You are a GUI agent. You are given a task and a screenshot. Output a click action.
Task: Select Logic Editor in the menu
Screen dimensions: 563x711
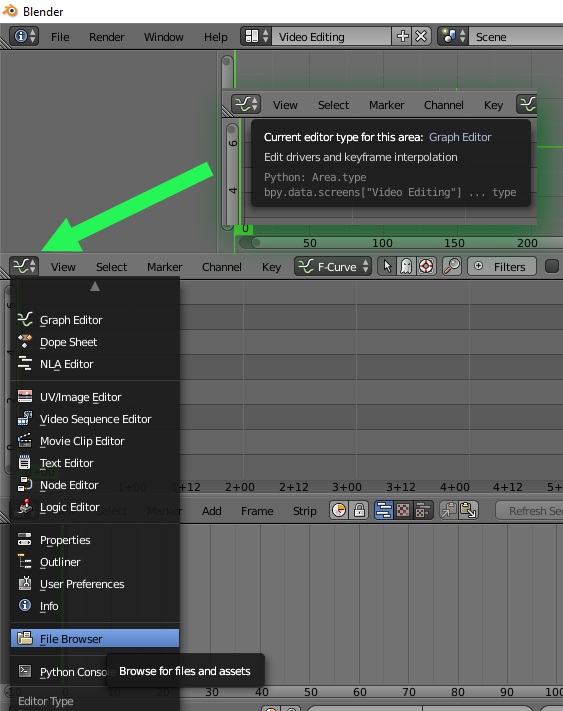[x=95, y=507]
